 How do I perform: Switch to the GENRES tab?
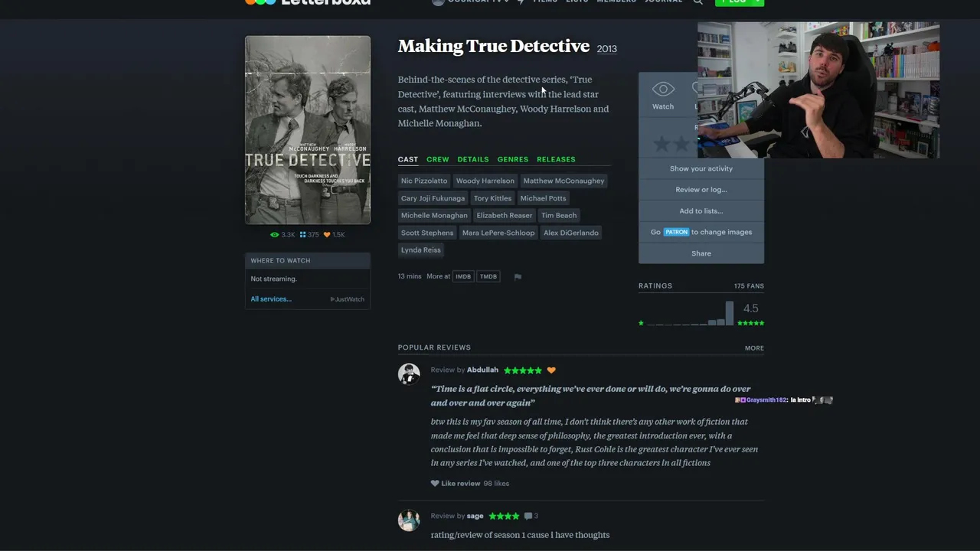tap(513, 159)
